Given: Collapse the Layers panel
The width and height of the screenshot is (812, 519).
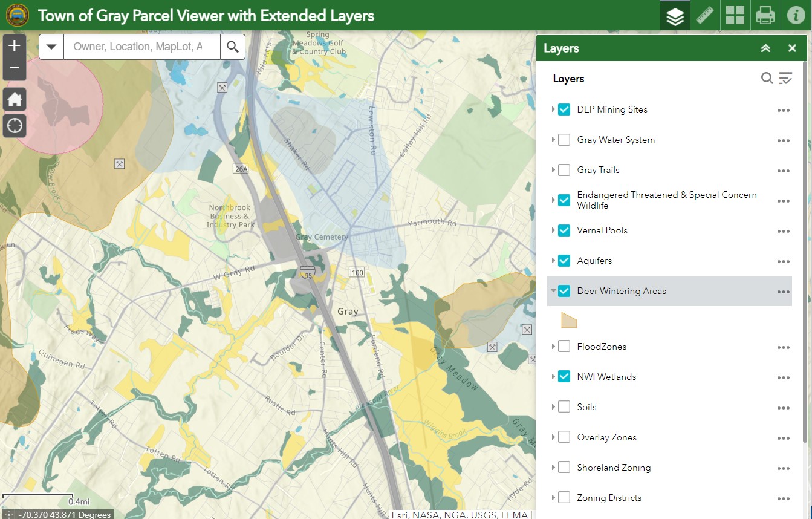Looking at the screenshot, I should [x=765, y=48].
